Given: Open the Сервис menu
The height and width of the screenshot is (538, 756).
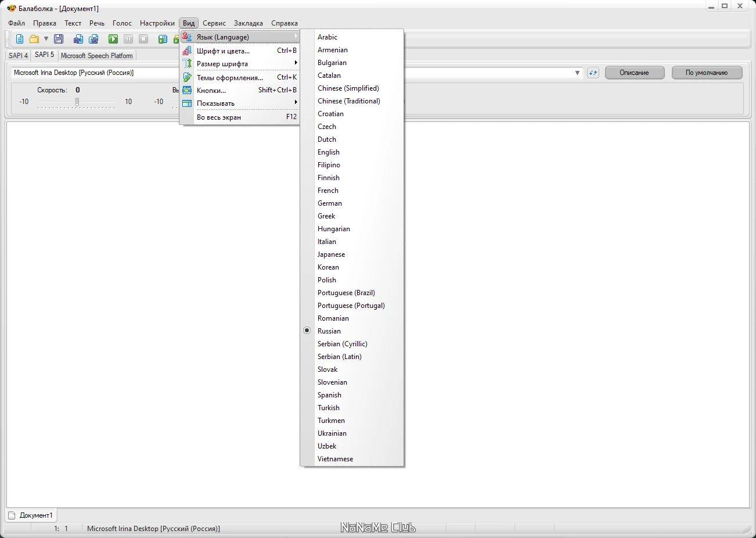Looking at the screenshot, I should [214, 23].
